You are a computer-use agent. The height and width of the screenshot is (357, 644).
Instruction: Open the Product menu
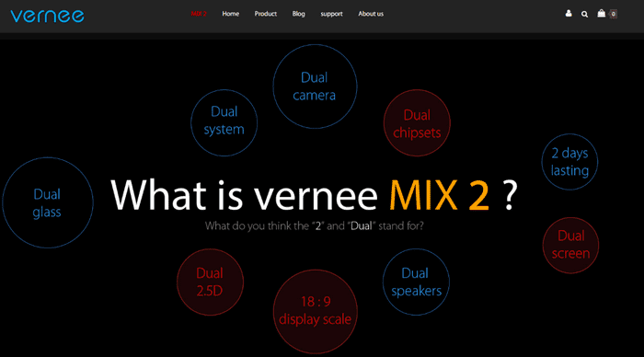[x=265, y=14]
